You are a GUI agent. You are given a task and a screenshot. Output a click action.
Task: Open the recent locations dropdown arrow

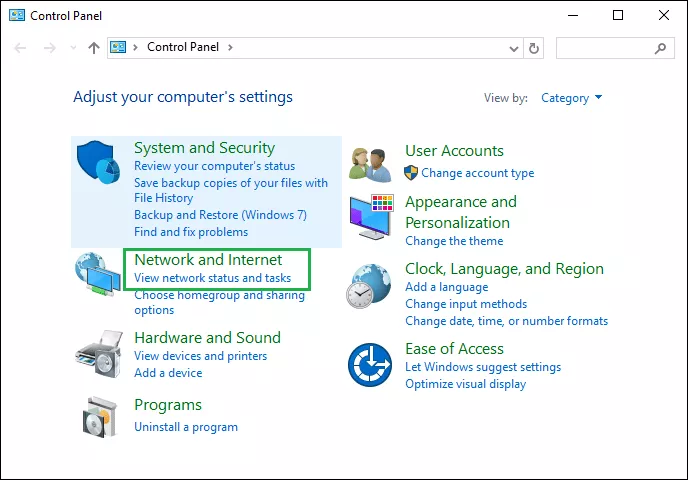73,47
